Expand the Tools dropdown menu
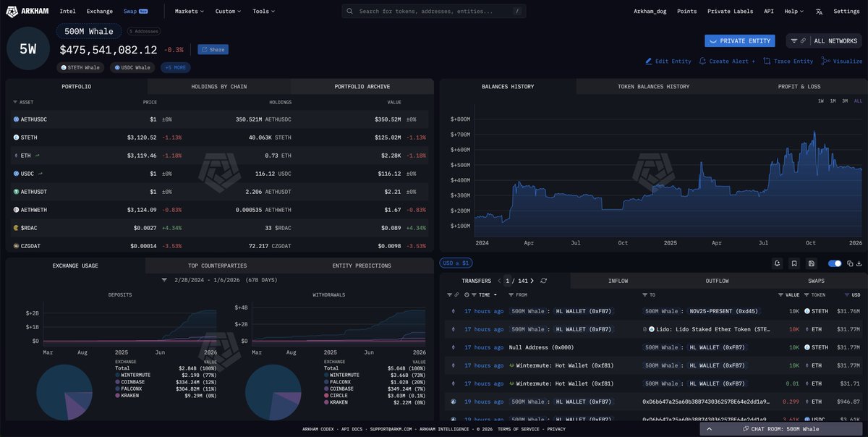Screen dimensions: 868x437 click(264, 12)
